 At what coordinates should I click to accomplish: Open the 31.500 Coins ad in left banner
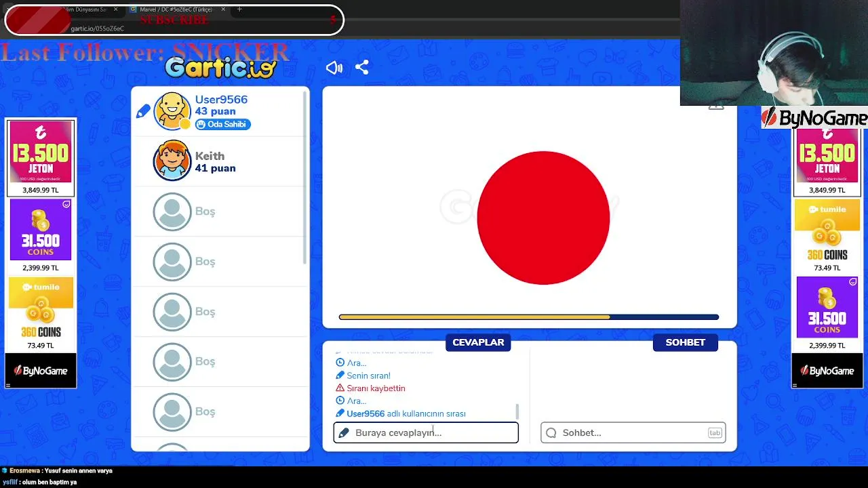click(41, 235)
